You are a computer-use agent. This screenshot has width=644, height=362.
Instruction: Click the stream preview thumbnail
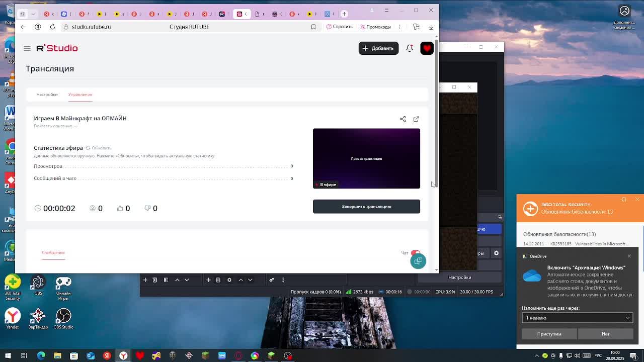click(366, 158)
